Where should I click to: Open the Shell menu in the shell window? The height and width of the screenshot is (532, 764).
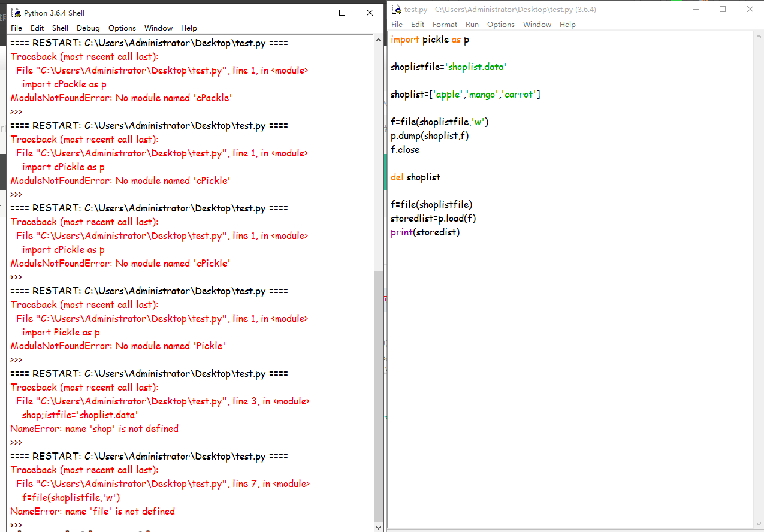[60, 28]
